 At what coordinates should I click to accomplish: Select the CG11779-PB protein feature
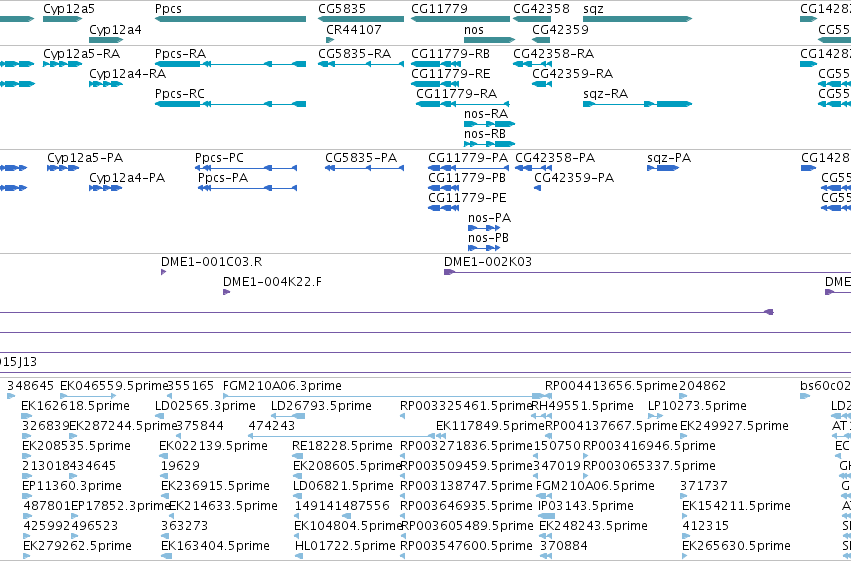pos(444,188)
